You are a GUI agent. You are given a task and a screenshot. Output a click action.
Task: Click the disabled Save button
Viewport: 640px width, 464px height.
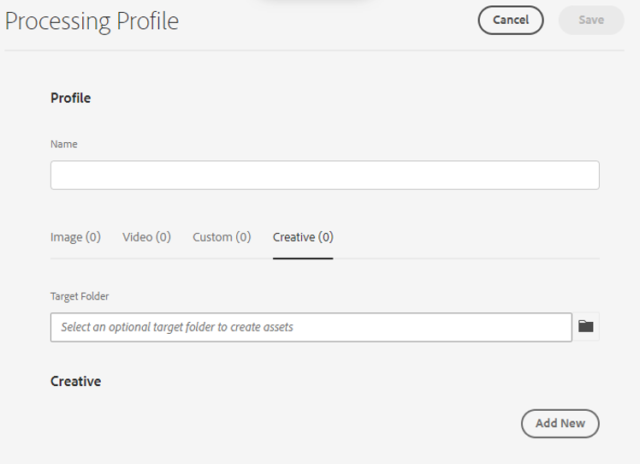[591, 20]
